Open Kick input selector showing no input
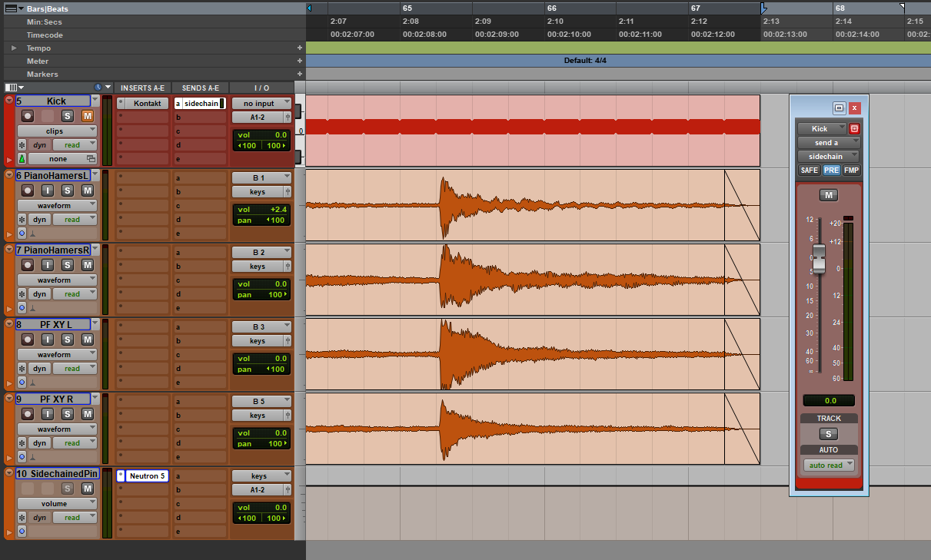Screen dimensions: 931x560 [261, 104]
